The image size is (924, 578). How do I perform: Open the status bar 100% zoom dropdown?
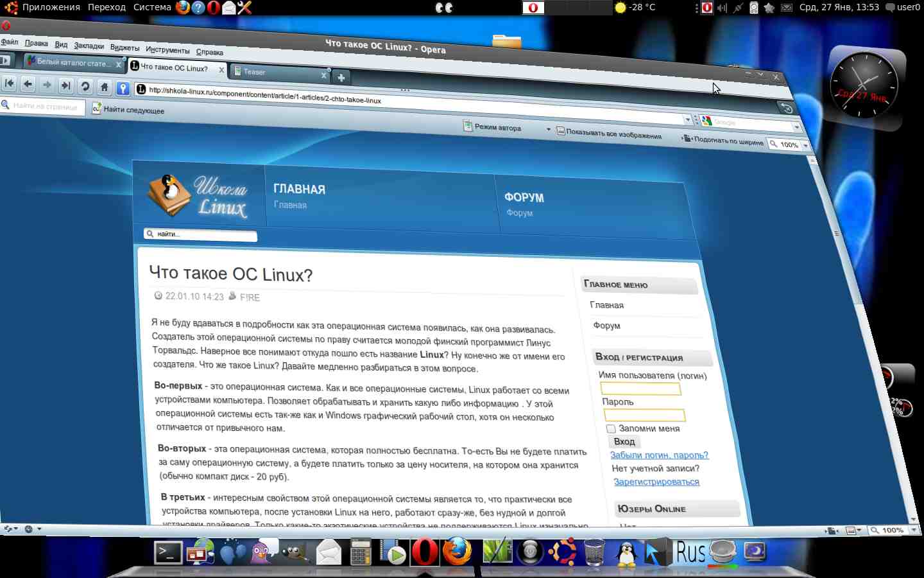click(914, 530)
